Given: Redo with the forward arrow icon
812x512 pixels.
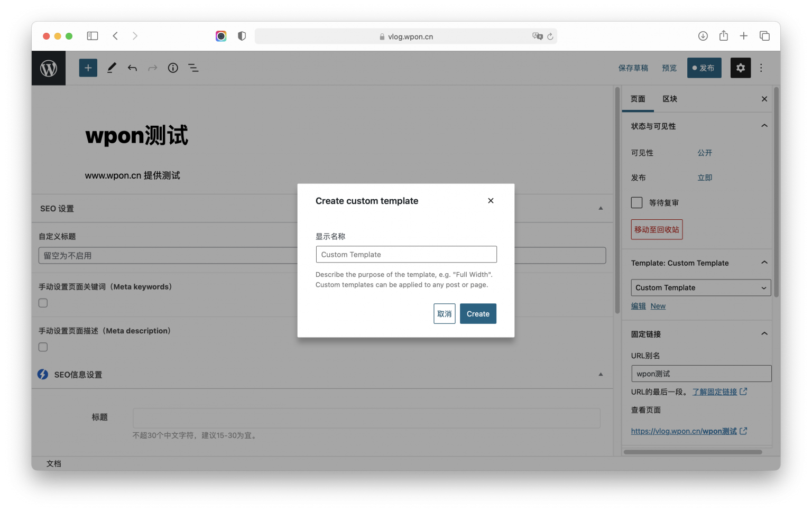Looking at the screenshot, I should pos(153,68).
